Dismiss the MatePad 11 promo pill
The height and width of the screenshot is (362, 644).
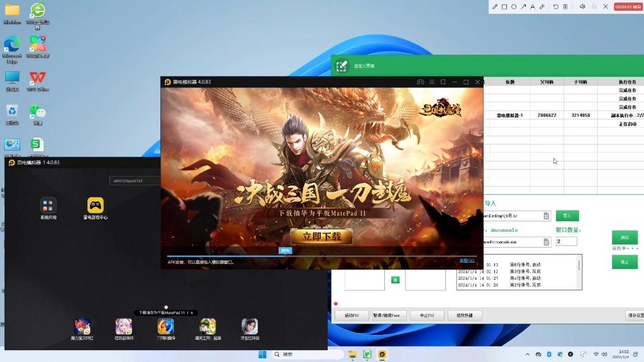tap(192, 313)
